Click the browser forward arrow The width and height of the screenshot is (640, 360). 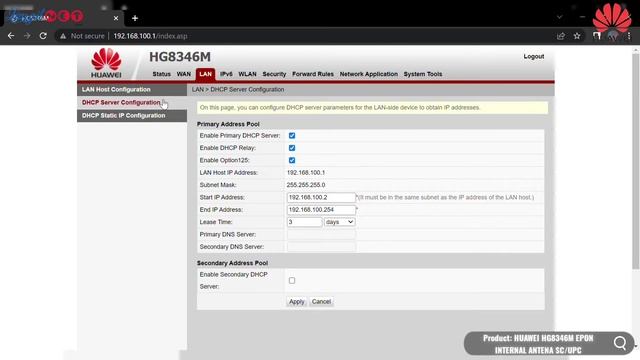pos(27,36)
